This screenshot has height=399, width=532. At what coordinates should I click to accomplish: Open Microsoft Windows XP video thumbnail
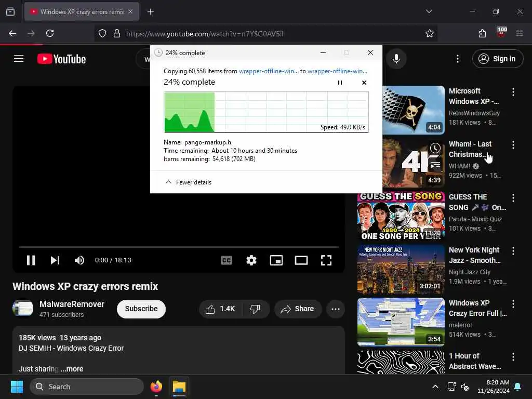(413, 110)
